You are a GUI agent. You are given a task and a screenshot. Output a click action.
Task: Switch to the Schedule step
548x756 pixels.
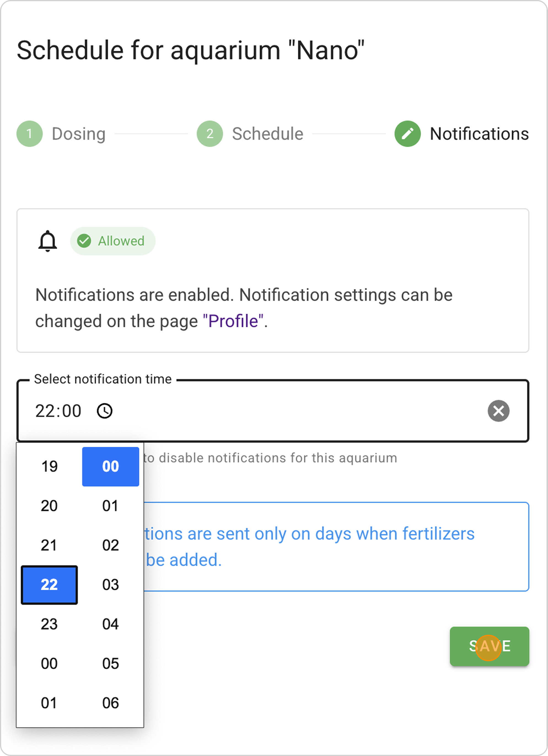pyautogui.click(x=267, y=134)
